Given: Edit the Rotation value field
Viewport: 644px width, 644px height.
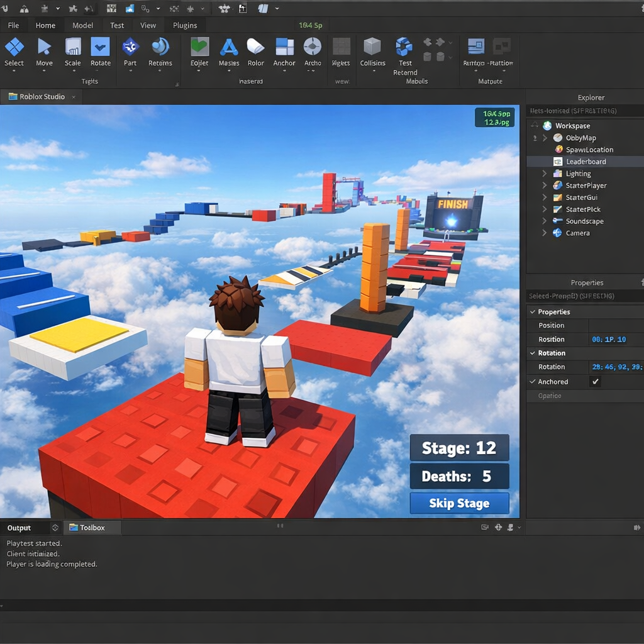Looking at the screenshot, I should pos(616,367).
